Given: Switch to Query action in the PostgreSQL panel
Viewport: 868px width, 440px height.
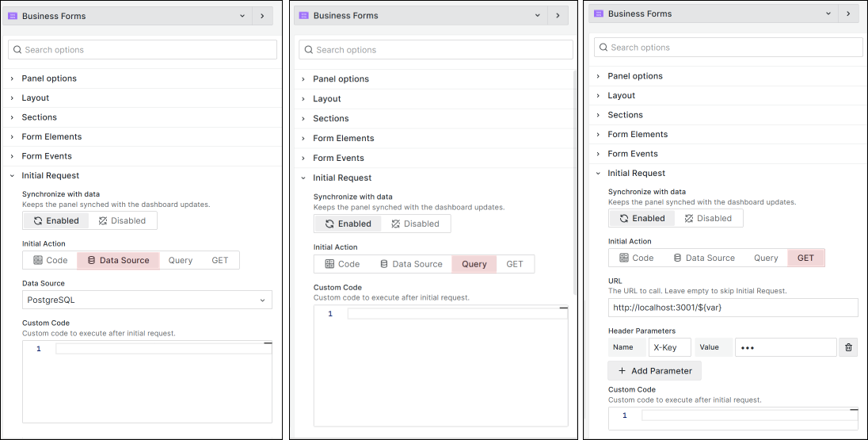Looking at the screenshot, I should pos(180,260).
